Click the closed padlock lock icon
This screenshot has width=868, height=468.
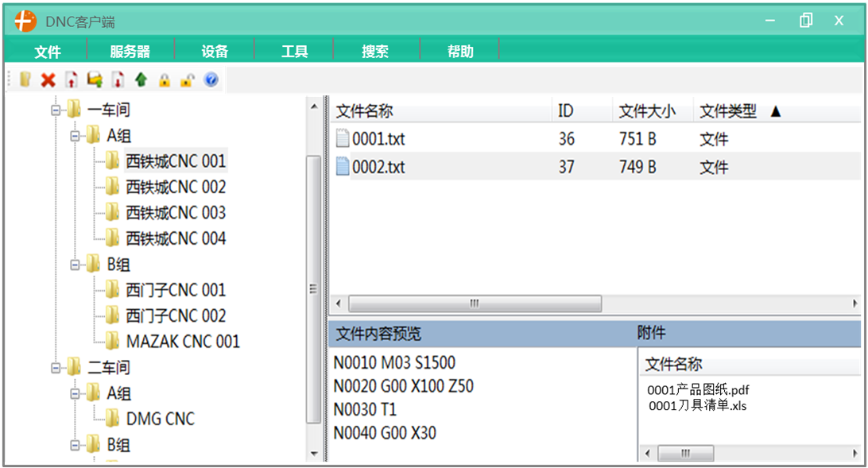tap(165, 79)
